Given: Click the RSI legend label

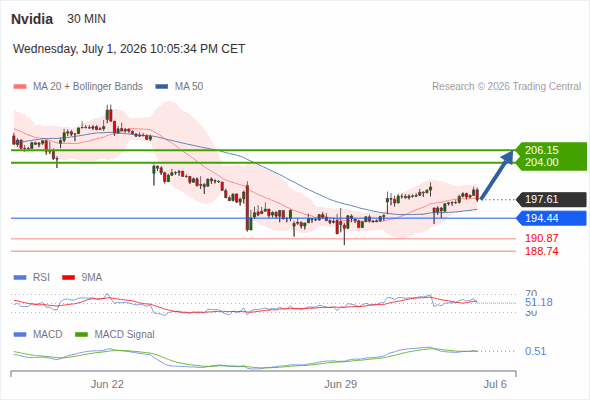Looking at the screenshot, I should 41,278.
